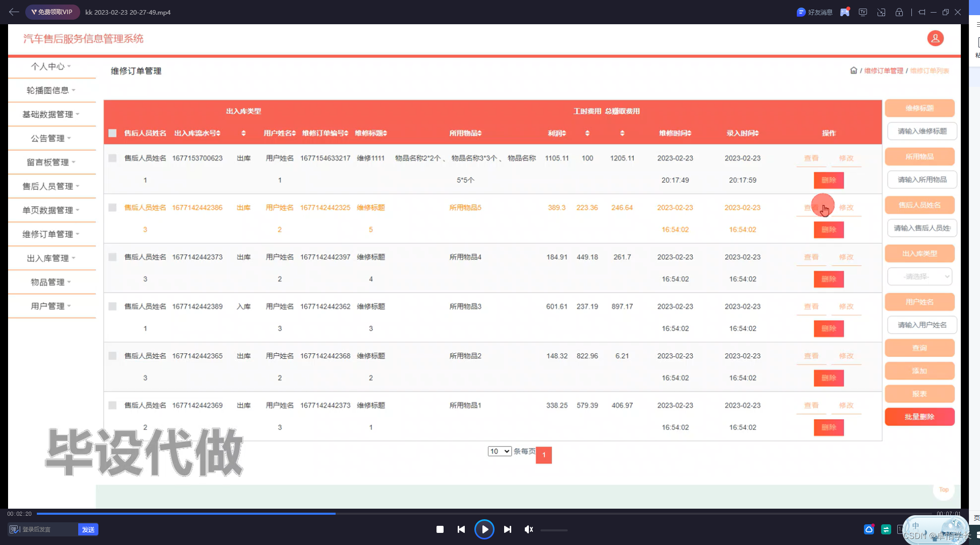
Task: Click the blue cloud icon in player bar
Action: point(869,529)
